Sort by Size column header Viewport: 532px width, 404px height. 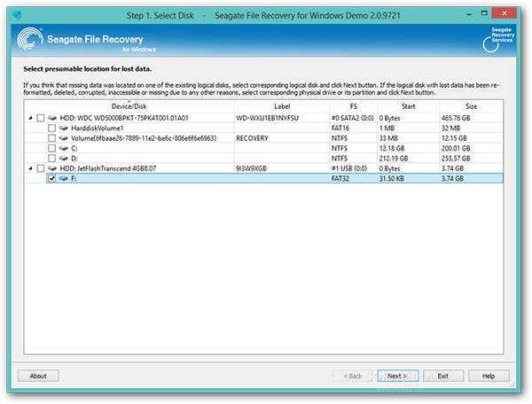(x=471, y=106)
